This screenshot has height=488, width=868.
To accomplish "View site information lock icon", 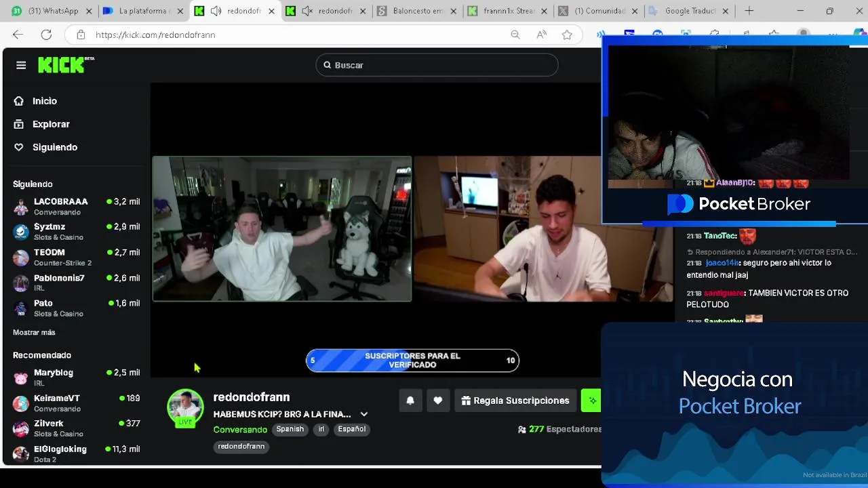I will click(x=81, y=35).
